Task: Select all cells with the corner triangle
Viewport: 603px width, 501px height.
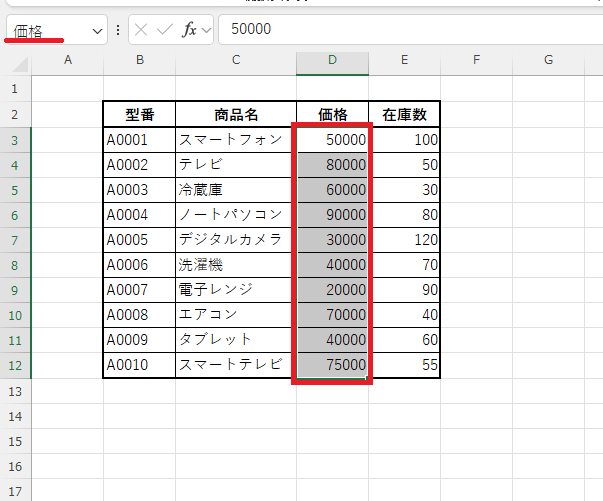Action: click(x=20, y=64)
